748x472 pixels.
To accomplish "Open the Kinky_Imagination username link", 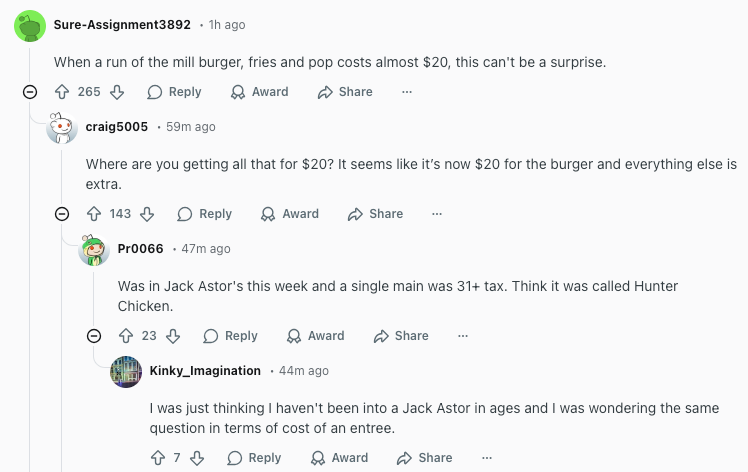I will pyautogui.click(x=205, y=371).
